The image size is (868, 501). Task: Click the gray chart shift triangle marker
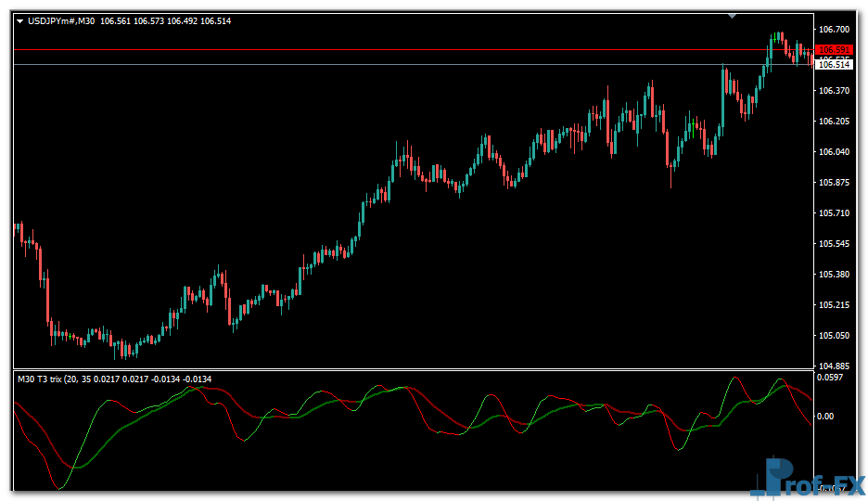click(x=734, y=16)
